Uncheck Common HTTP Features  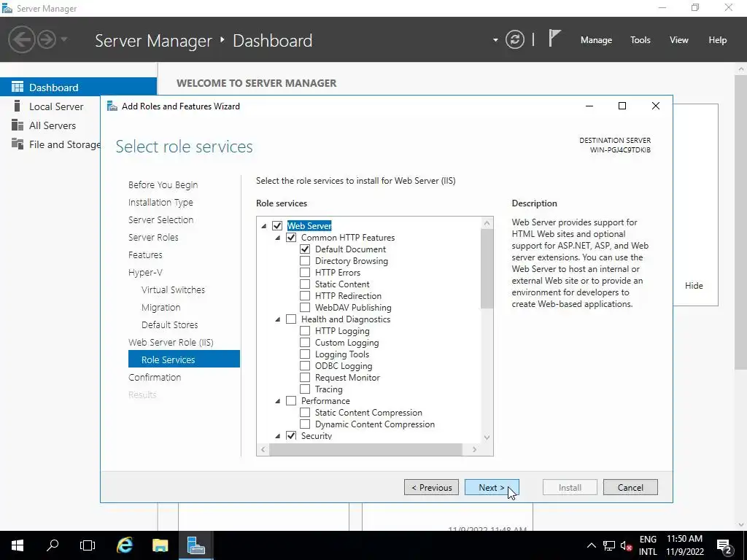pos(291,237)
